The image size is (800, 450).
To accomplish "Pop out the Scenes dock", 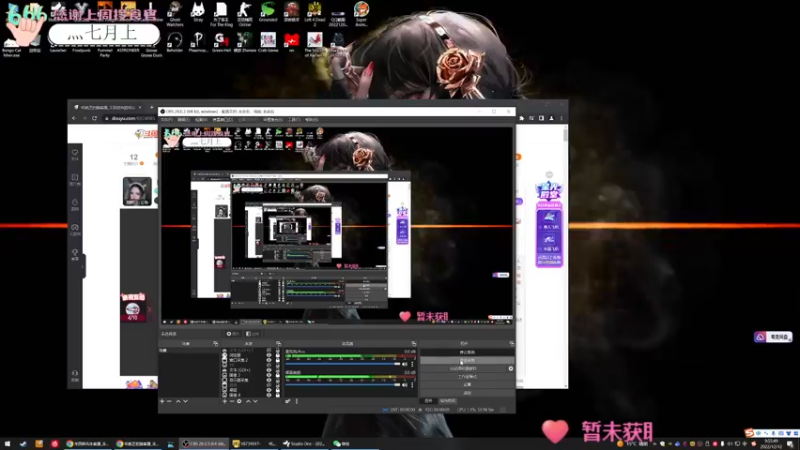I will point(216,343).
